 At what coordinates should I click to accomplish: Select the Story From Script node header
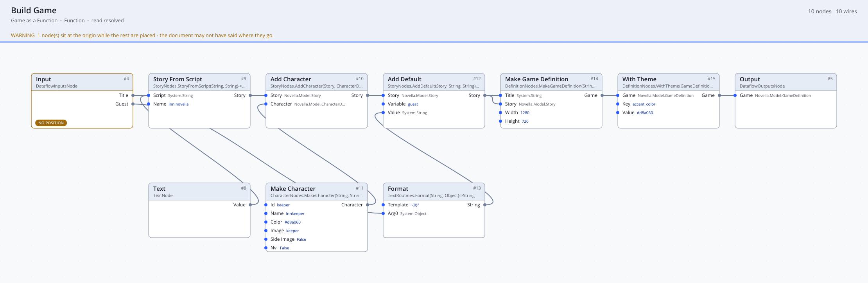199,82
